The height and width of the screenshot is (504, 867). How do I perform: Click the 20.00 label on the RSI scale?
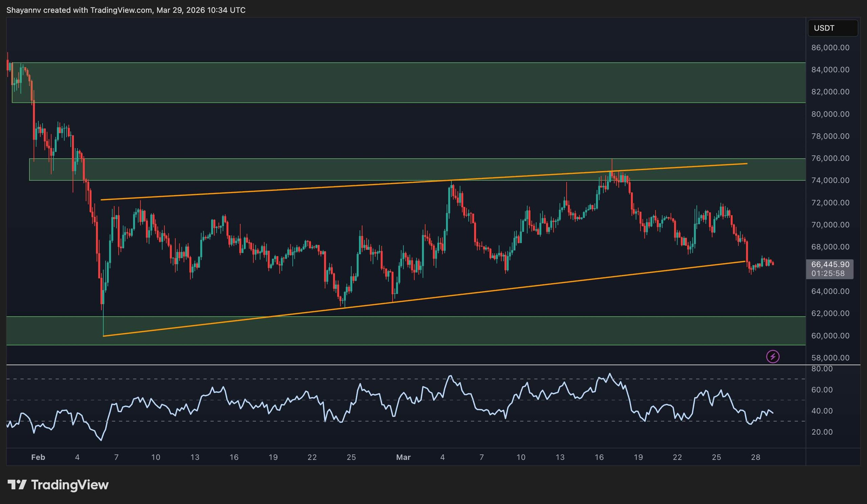point(822,432)
